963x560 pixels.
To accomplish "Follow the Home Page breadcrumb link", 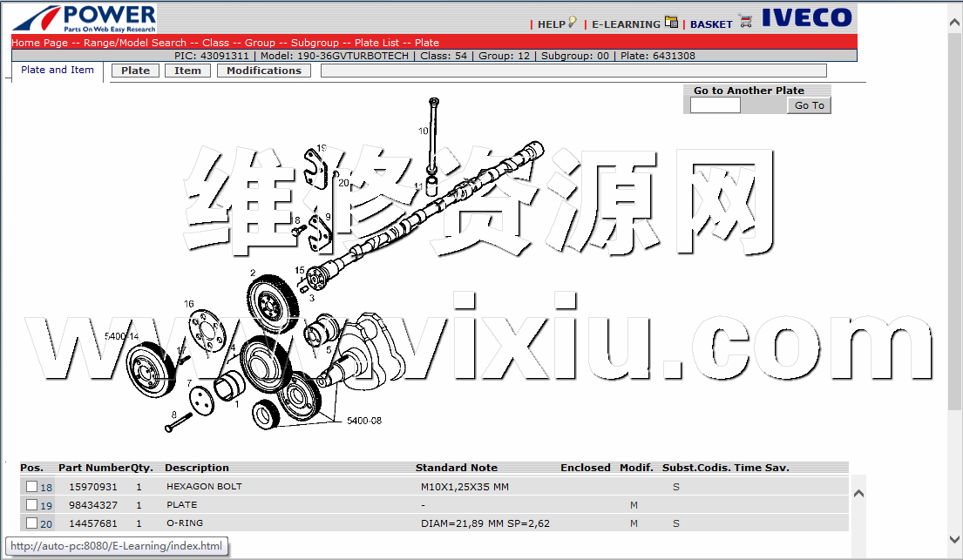I will click(39, 43).
